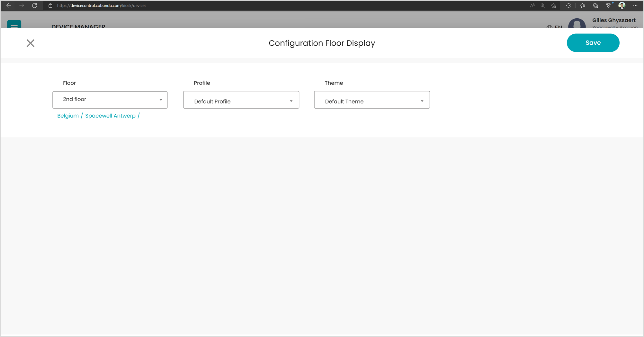Click the browser forward arrow

22,5
